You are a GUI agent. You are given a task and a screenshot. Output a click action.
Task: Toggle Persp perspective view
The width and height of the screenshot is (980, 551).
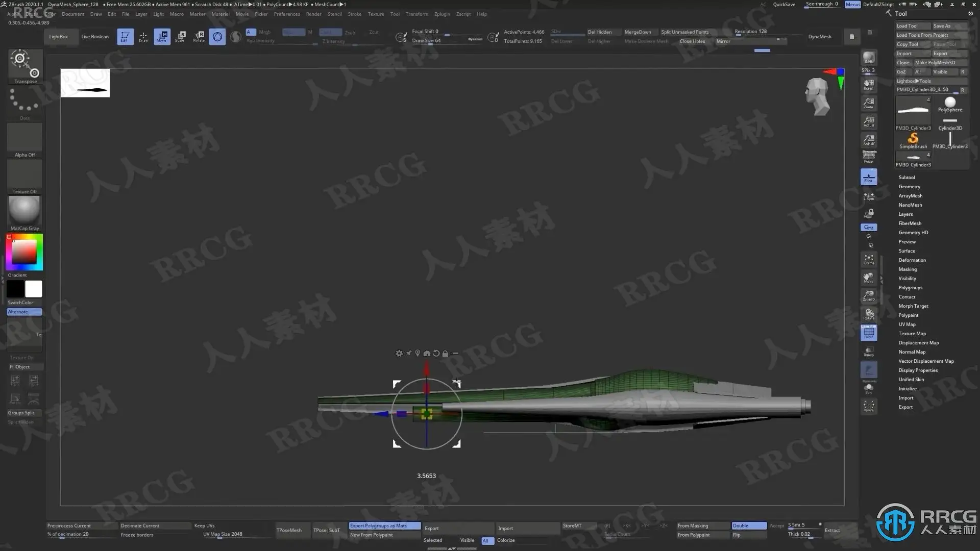[x=869, y=157]
